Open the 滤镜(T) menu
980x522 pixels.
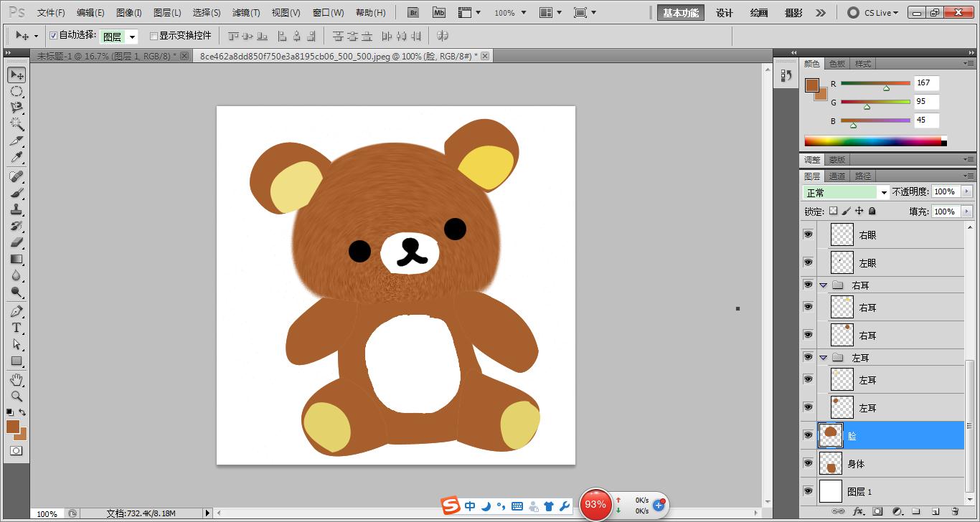[246, 13]
